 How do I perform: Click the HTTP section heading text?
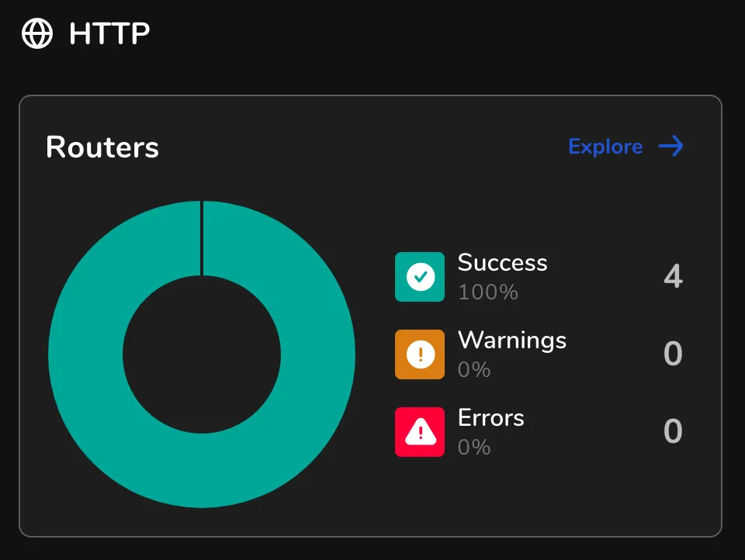coord(109,33)
